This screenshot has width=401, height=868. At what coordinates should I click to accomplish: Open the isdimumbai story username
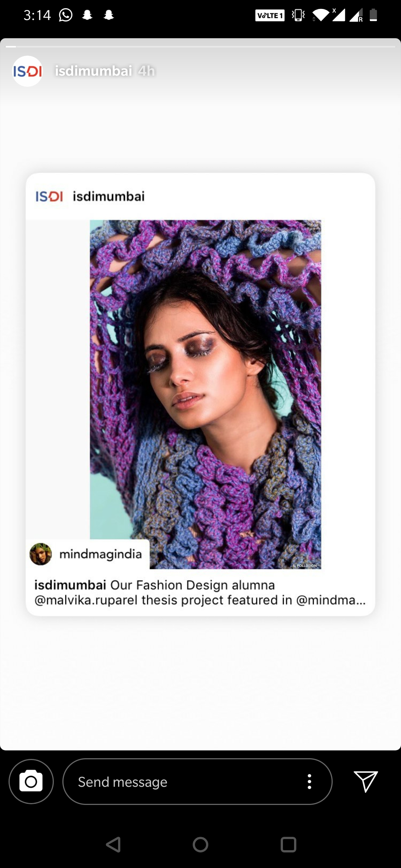click(94, 71)
